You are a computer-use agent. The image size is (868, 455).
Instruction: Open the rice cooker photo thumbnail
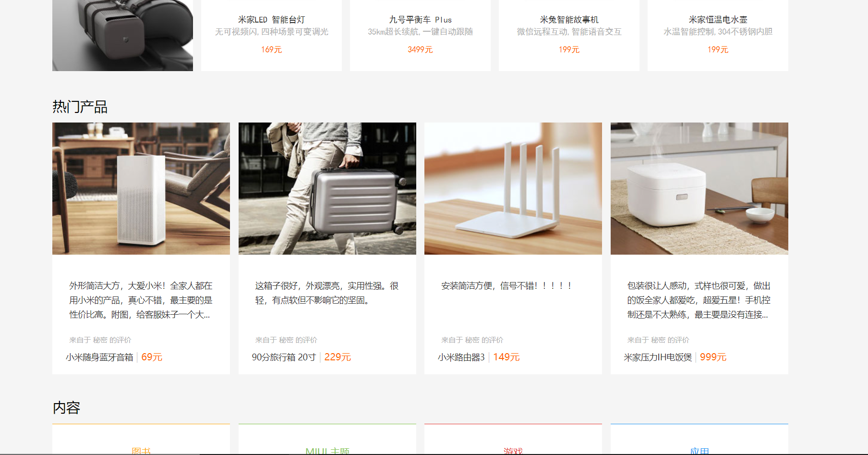pos(699,188)
